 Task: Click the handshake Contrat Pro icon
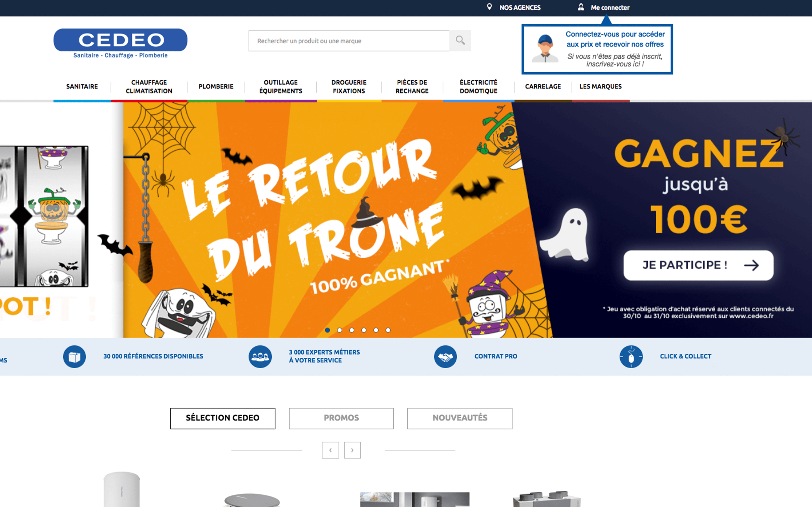(x=445, y=357)
